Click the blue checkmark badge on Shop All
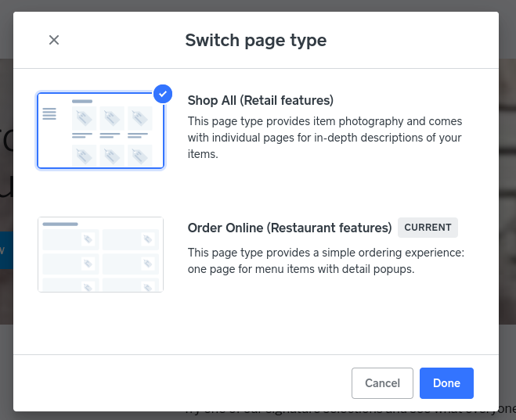The image size is (516, 420). 163,94
